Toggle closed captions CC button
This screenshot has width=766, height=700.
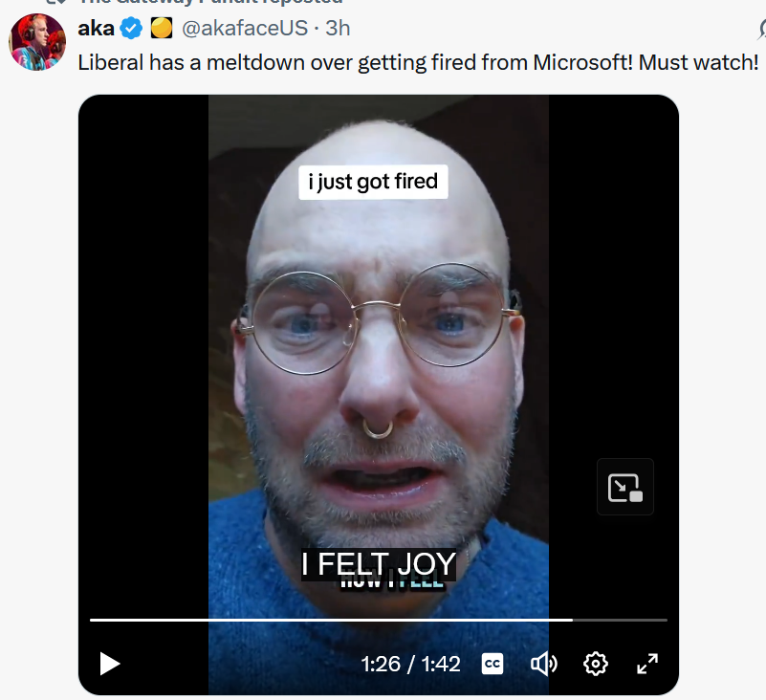tap(492, 663)
